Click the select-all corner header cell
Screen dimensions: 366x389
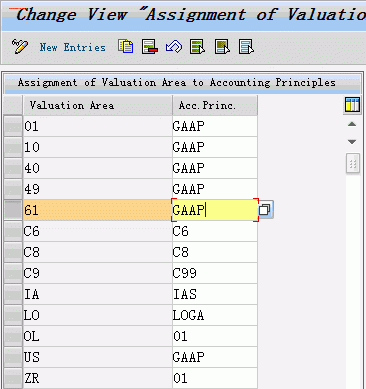click(13, 105)
